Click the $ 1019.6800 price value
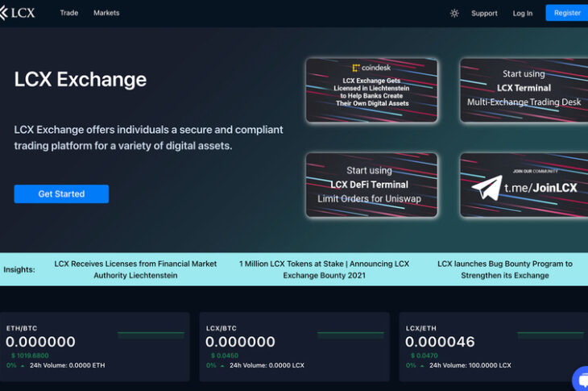This screenshot has width=588, height=391. [30, 356]
